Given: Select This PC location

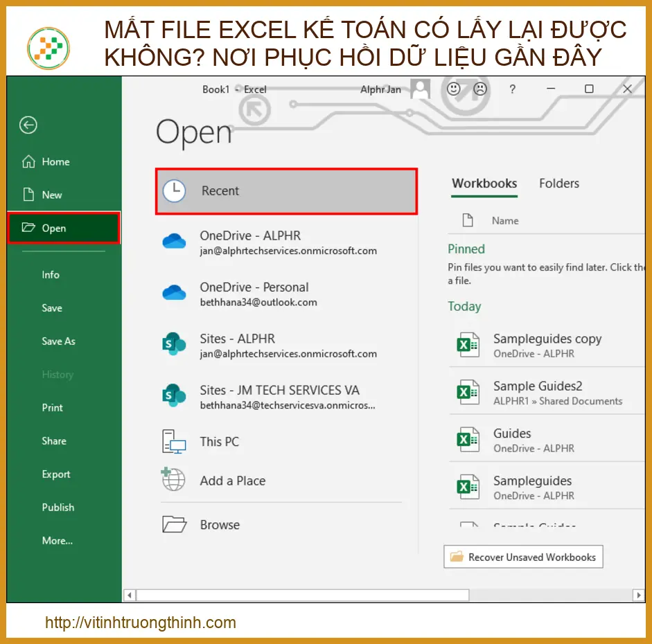Looking at the screenshot, I should point(286,442).
